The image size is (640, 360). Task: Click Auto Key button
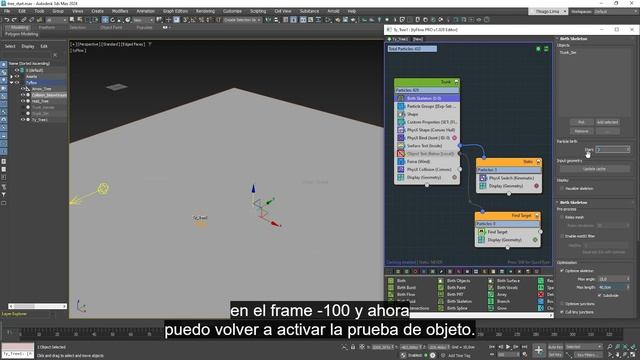(x=555, y=347)
